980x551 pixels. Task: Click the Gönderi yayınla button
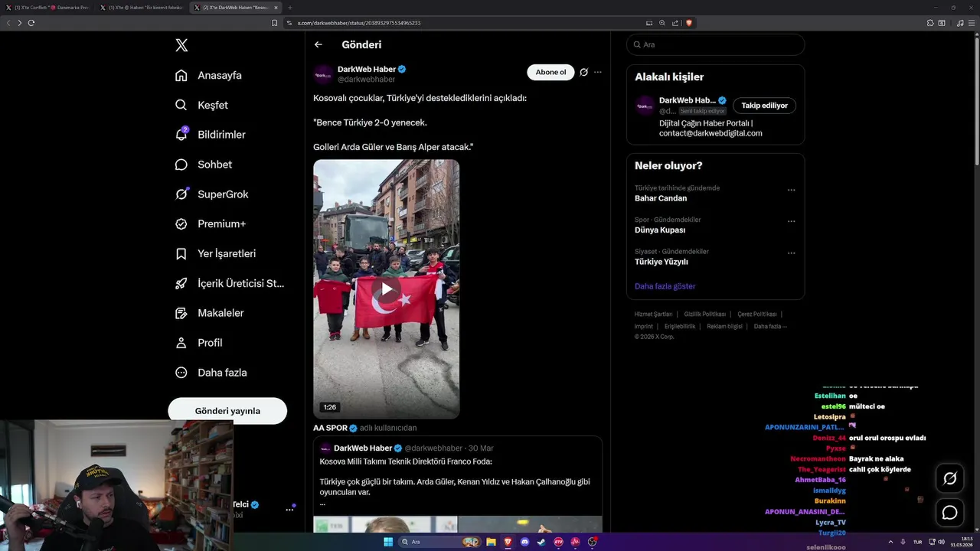227,411
